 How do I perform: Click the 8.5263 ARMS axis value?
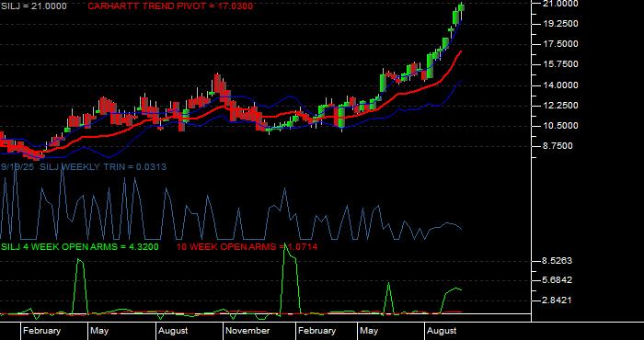pos(558,261)
